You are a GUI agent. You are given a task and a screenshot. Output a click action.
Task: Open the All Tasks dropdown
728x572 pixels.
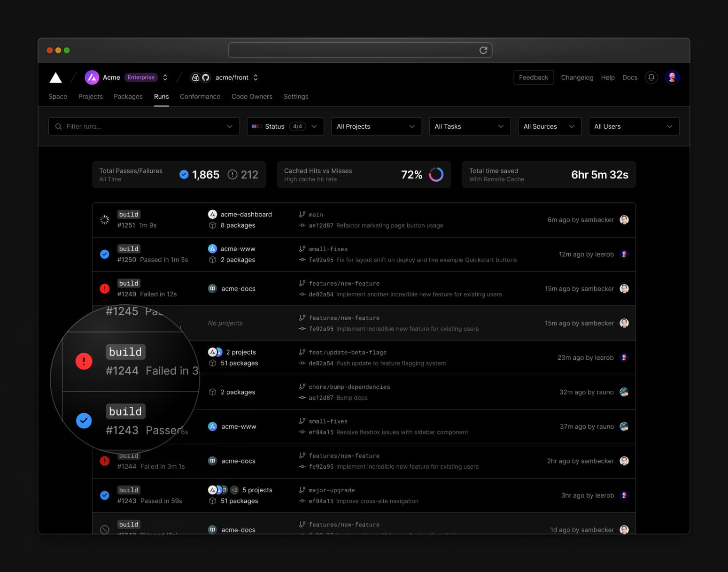(469, 126)
